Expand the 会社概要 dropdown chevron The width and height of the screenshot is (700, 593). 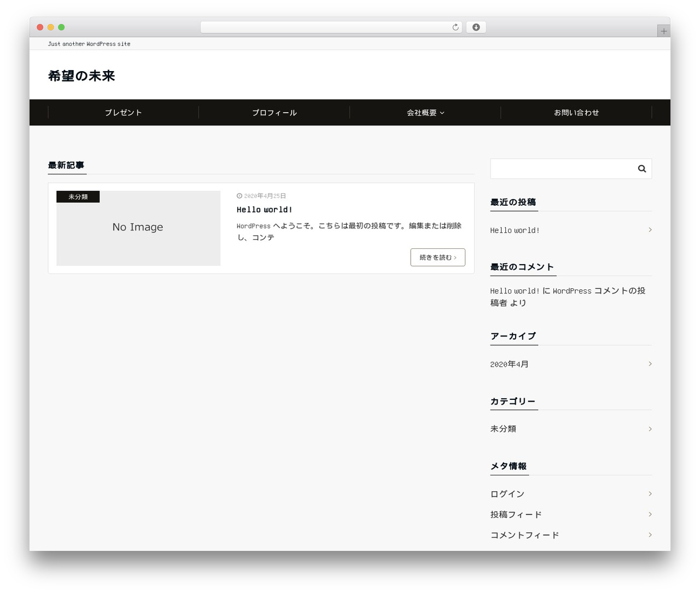click(442, 113)
